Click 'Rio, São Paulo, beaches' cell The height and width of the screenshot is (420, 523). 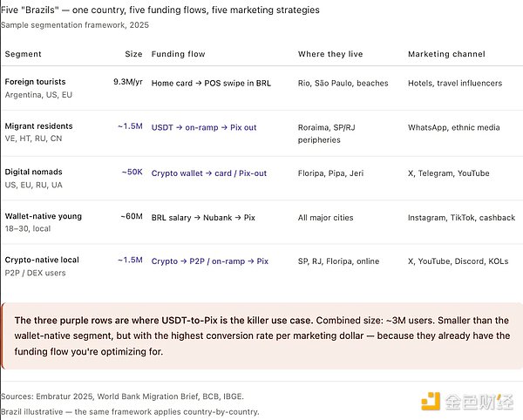pyautogui.click(x=343, y=83)
